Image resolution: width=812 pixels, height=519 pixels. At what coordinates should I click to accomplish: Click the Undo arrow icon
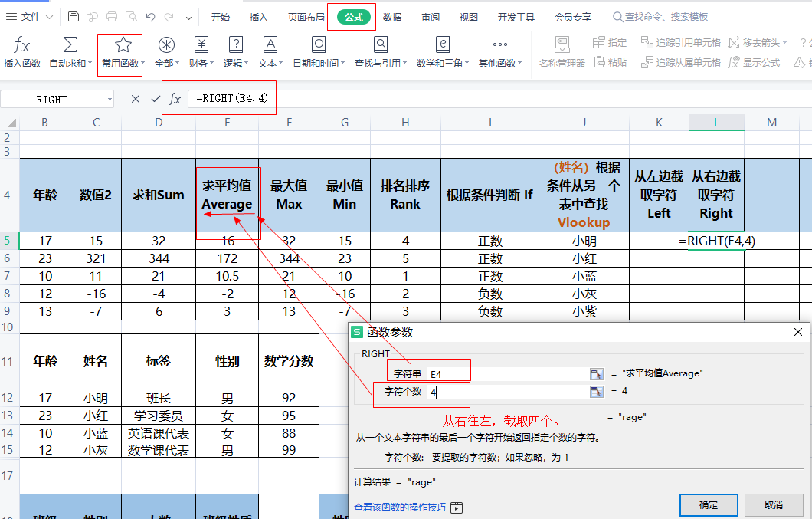(150, 17)
